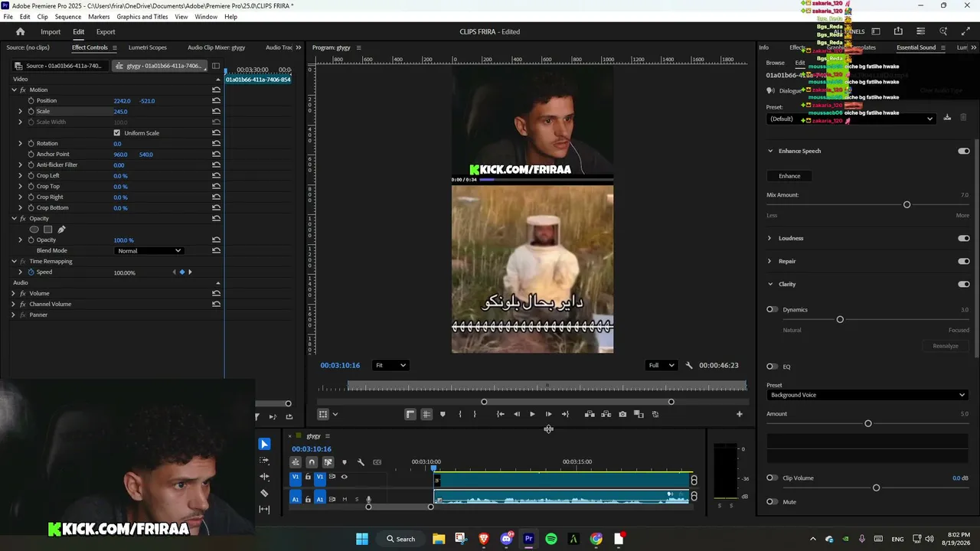The height and width of the screenshot is (551, 980).
Task: Adjust the Dynamics slider handle
Action: (840, 320)
